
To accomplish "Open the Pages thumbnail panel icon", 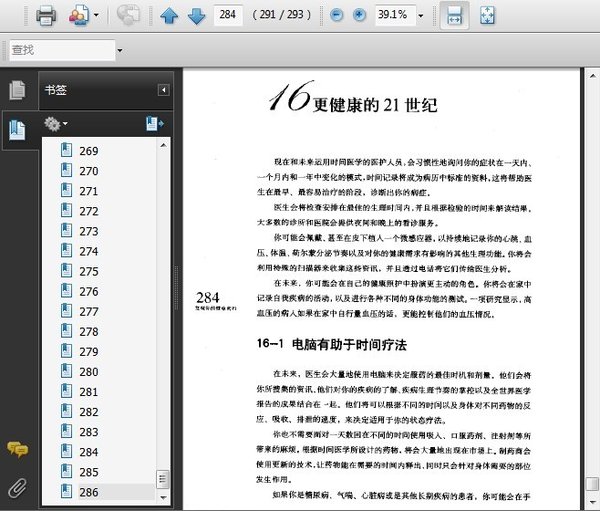I will 17,90.
